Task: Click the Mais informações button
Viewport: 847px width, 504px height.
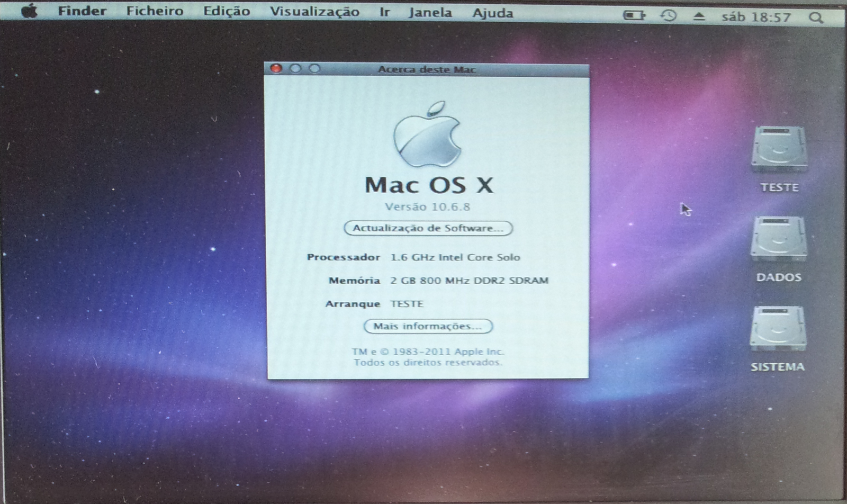Action: 428,326
